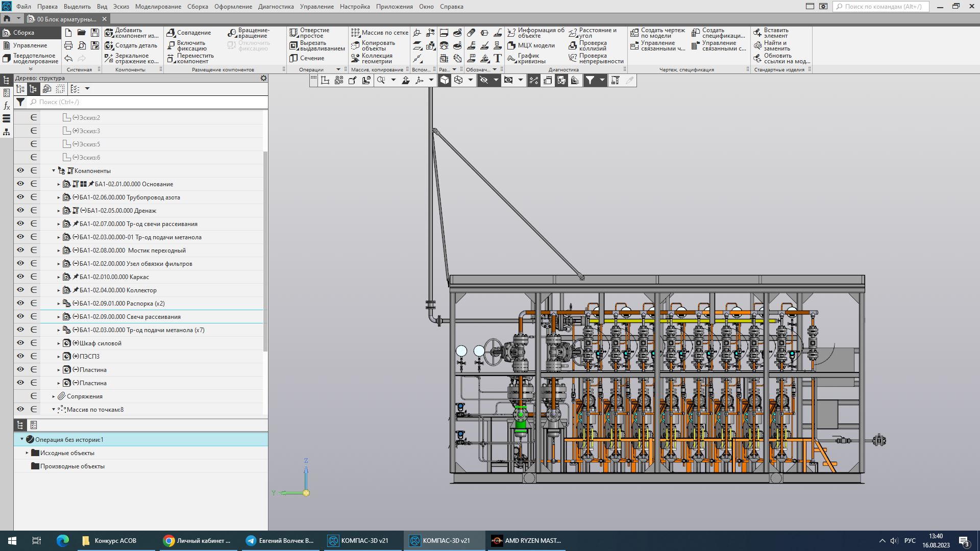Click Создать чертеж по модели icon
The height and width of the screenshot is (551, 980).
[x=634, y=33]
